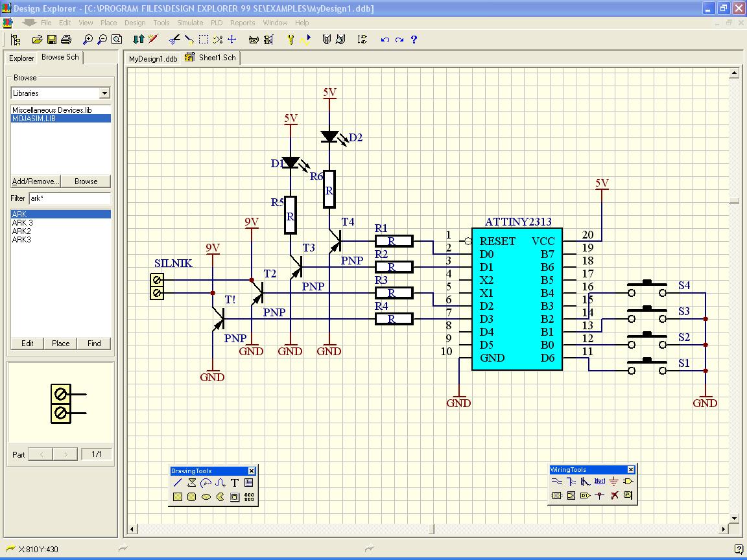Screen dimensions: 747x560
Task: Click the Add/Remove libraries button
Action: [36, 181]
